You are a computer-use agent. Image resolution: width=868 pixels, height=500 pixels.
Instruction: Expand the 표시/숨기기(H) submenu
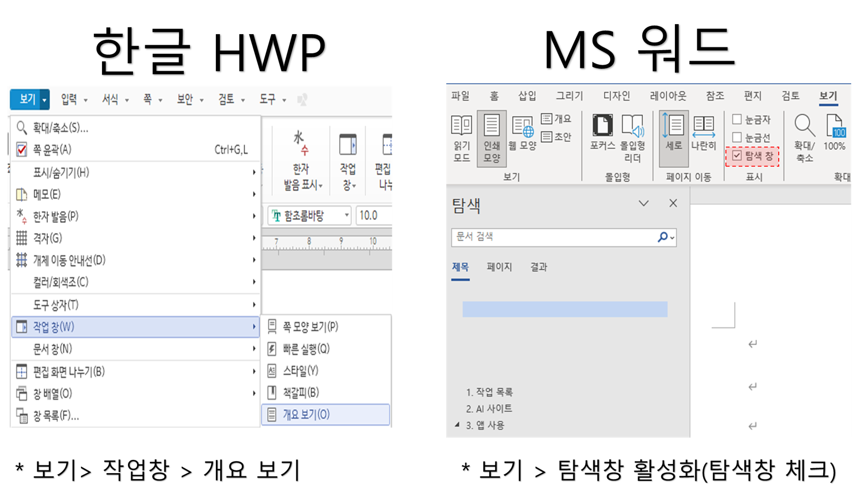click(x=135, y=172)
